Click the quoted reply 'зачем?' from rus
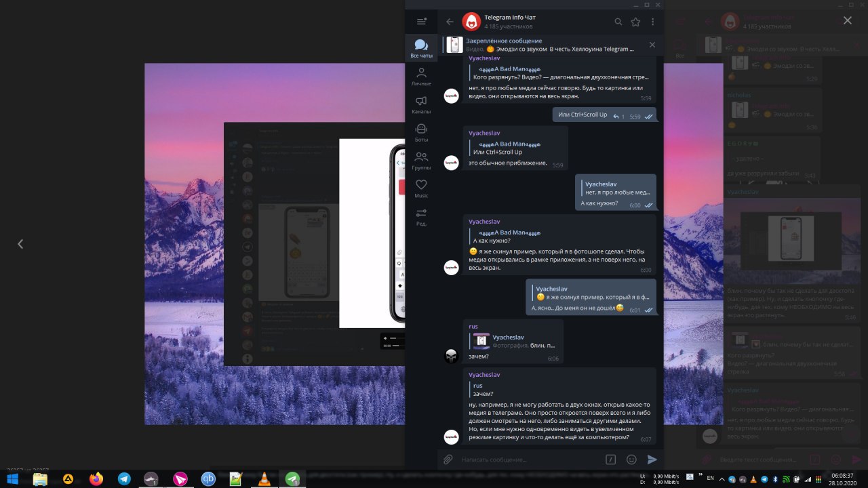This screenshot has height=488, width=868. click(x=483, y=390)
